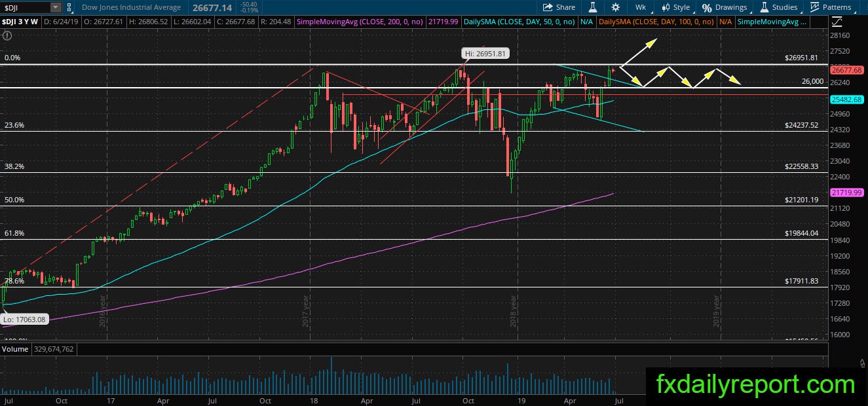
Task: Click the Share button
Action: (559, 7)
